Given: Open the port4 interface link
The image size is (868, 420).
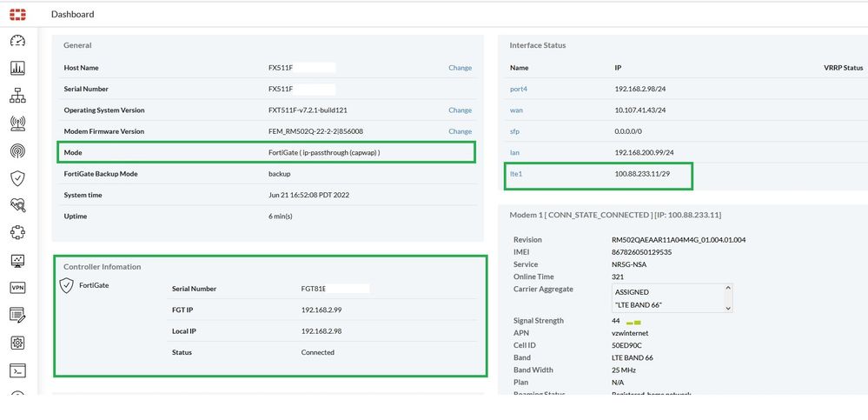Looking at the screenshot, I should click(x=519, y=89).
